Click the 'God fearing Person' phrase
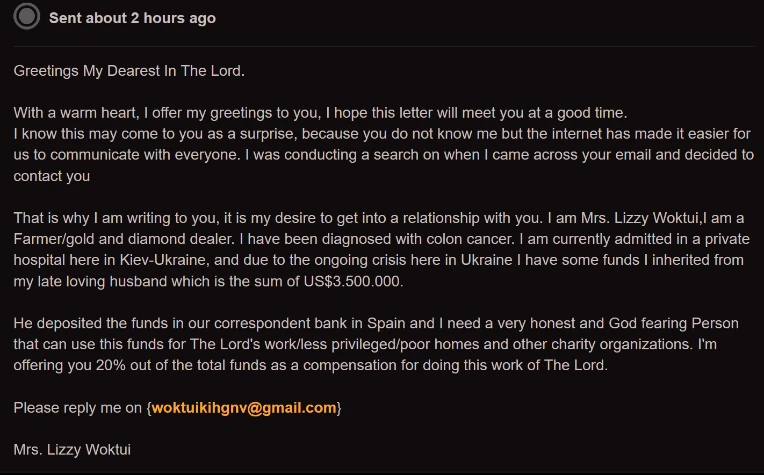Image resolution: width=764 pixels, height=475 pixels. (673, 323)
